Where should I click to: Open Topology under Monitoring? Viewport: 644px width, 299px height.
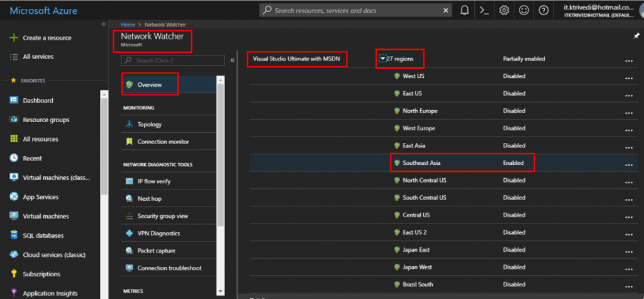click(x=150, y=125)
